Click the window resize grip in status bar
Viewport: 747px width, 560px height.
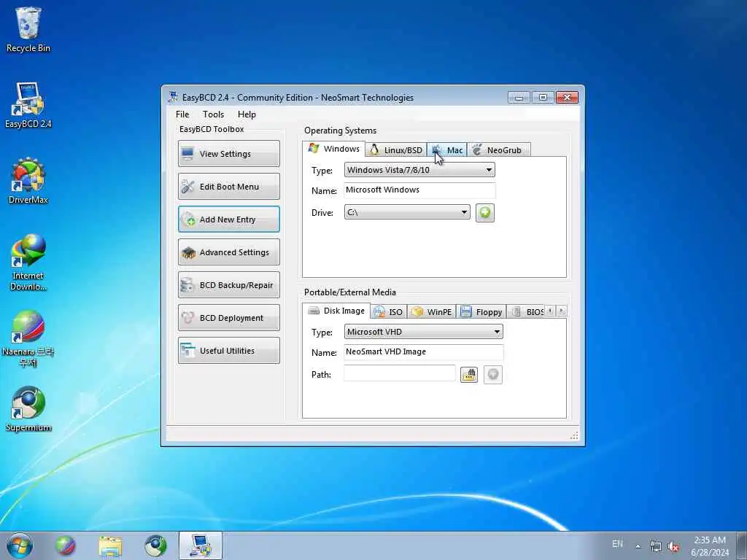pyautogui.click(x=574, y=435)
